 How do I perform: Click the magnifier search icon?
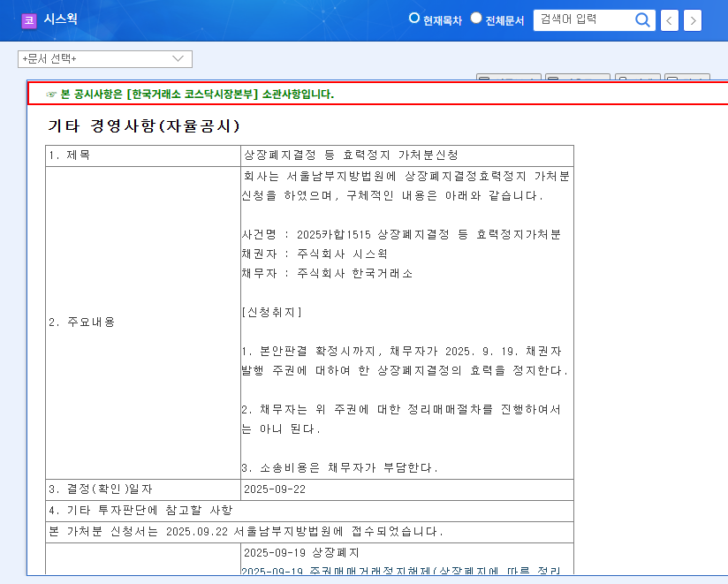pos(642,20)
